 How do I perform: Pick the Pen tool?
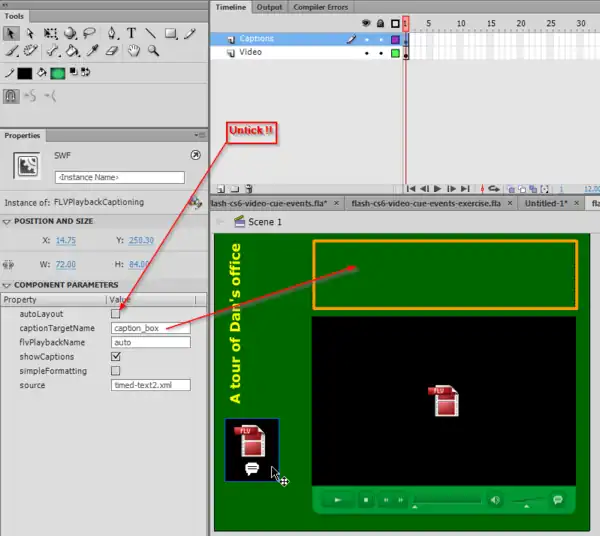coord(111,33)
